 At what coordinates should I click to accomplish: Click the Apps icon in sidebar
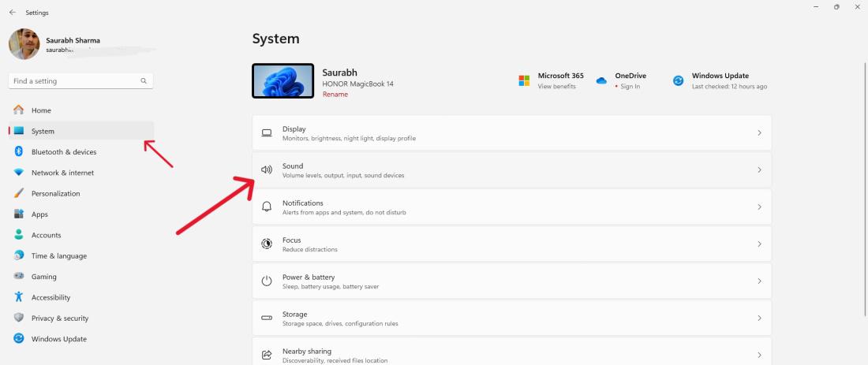click(19, 214)
